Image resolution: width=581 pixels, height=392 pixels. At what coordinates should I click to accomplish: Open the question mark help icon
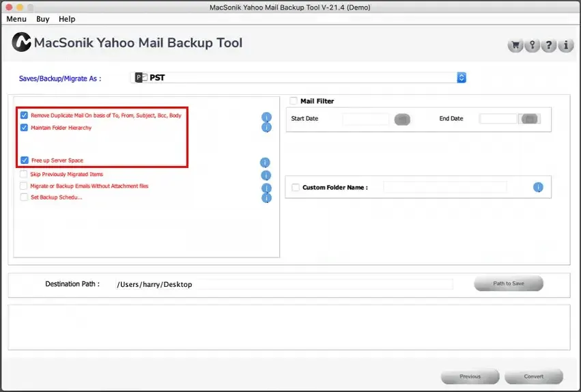pos(549,46)
